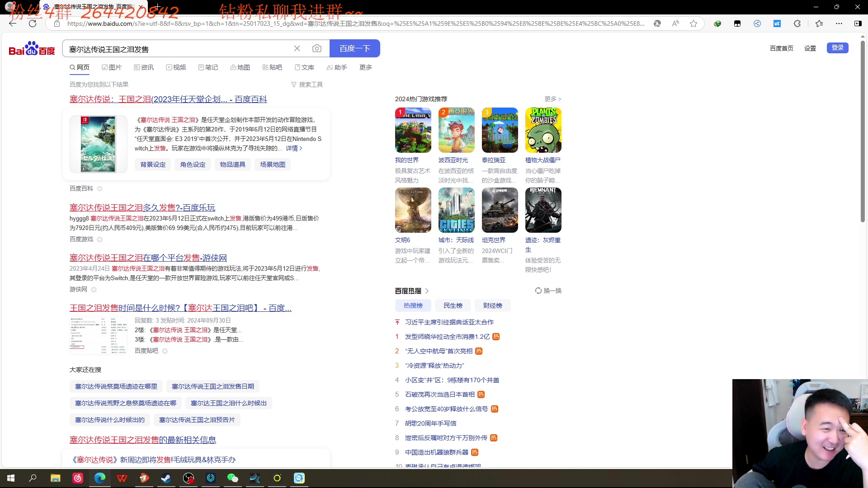
Task: Open Windows Start menu
Action: [11, 478]
